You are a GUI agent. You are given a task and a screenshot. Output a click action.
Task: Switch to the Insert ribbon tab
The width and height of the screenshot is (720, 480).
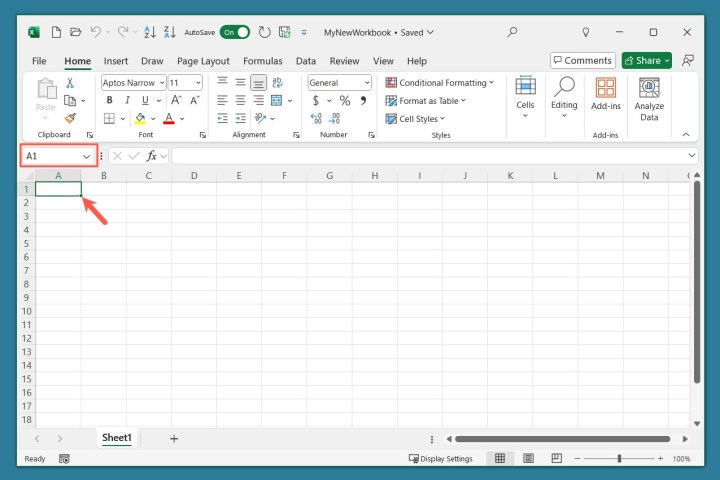116,61
